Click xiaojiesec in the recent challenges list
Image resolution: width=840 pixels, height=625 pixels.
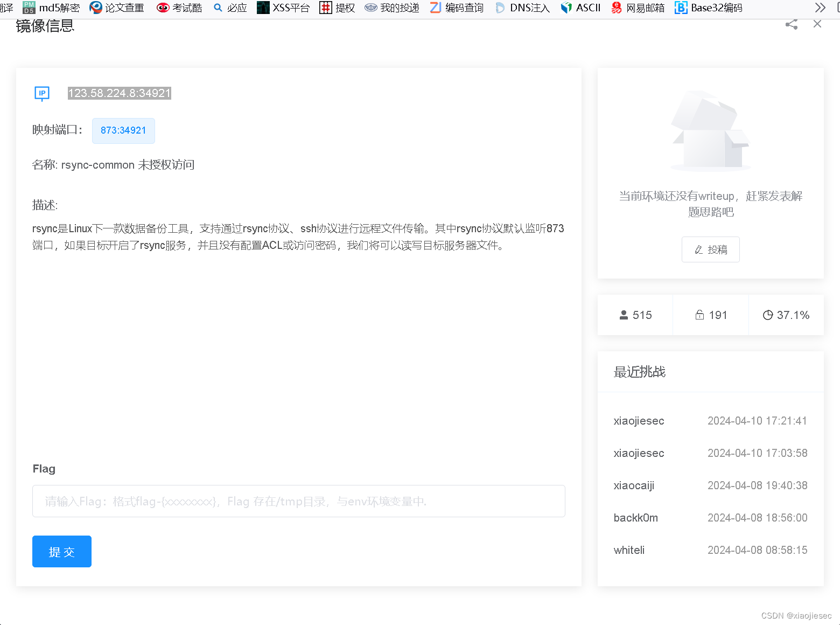tap(639, 421)
